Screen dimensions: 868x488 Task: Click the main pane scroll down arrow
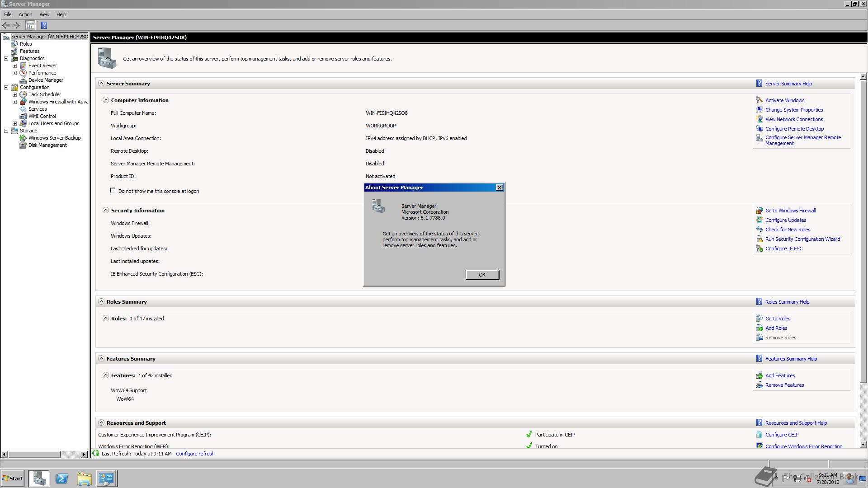[863, 444]
